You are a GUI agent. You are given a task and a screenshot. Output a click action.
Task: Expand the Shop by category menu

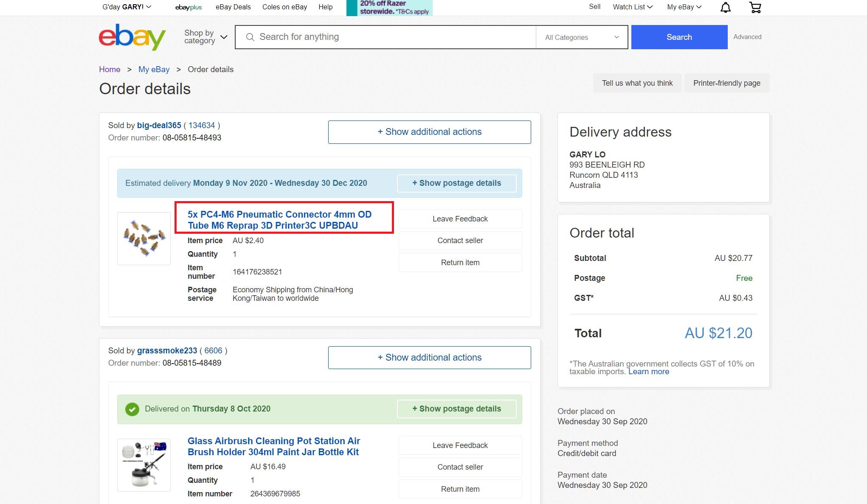coord(205,37)
